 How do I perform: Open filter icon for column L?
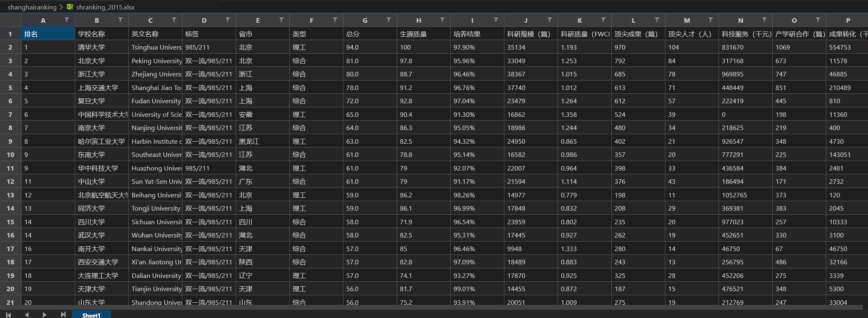[657, 20]
